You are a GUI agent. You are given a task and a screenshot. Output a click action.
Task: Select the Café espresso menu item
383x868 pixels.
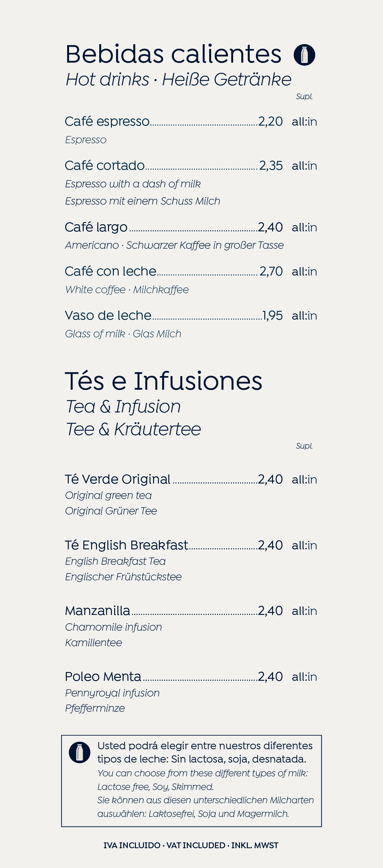point(107,122)
